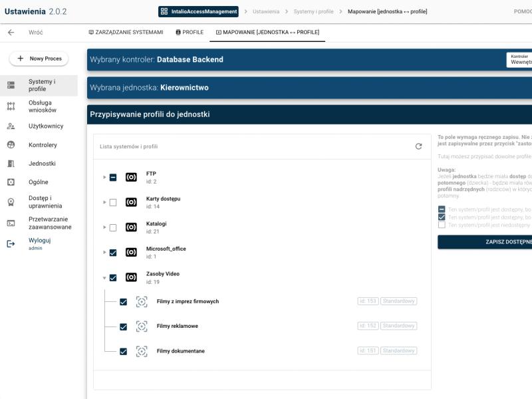This screenshot has height=399, width=532.
Task: Switch to the Zarządzanie systemami tab
Action: point(126,32)
